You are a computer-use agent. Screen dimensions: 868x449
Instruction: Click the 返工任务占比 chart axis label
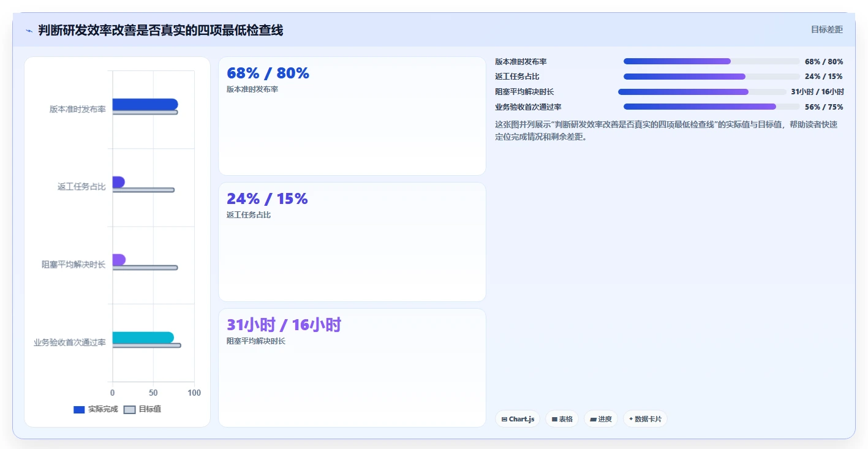coord(81,187)
